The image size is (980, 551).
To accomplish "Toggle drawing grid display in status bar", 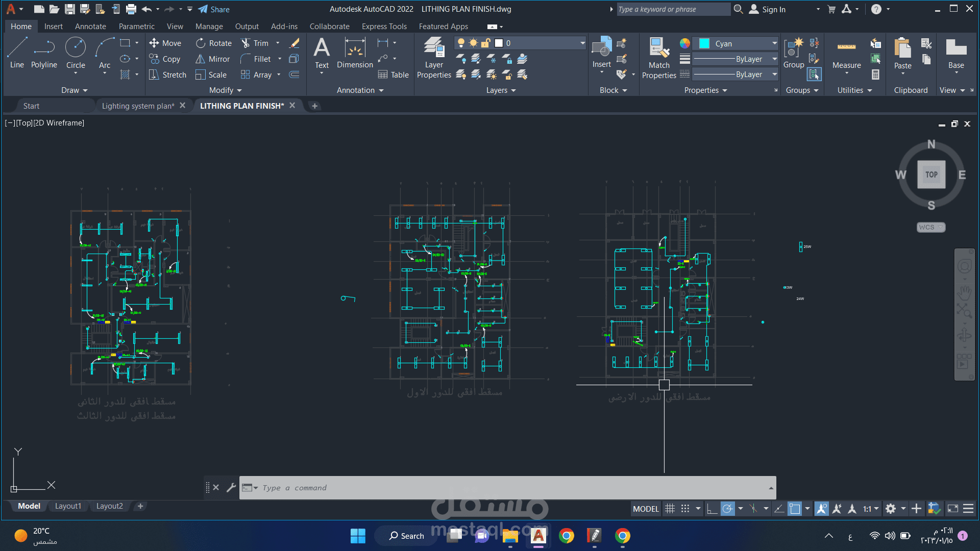I will tap(670, 509).
